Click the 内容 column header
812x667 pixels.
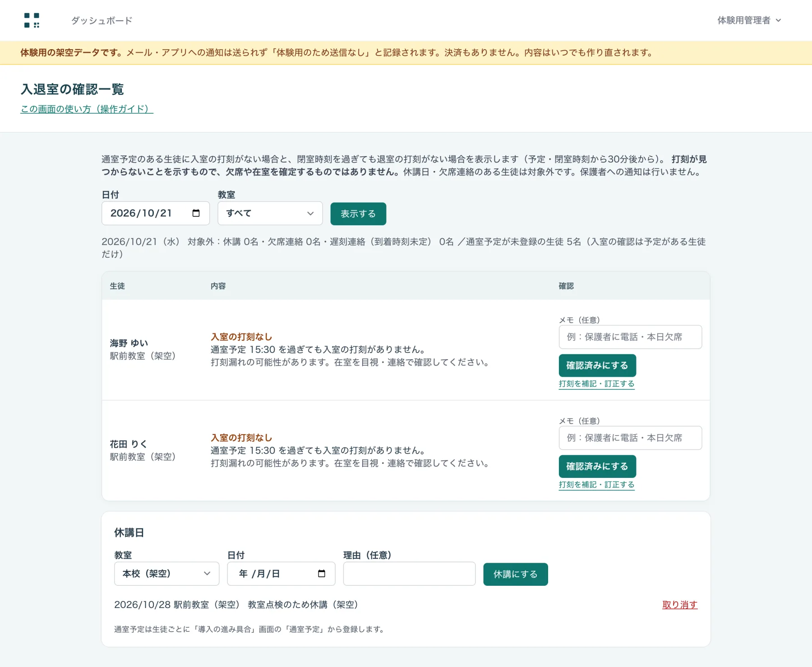[x=218, y=286]
